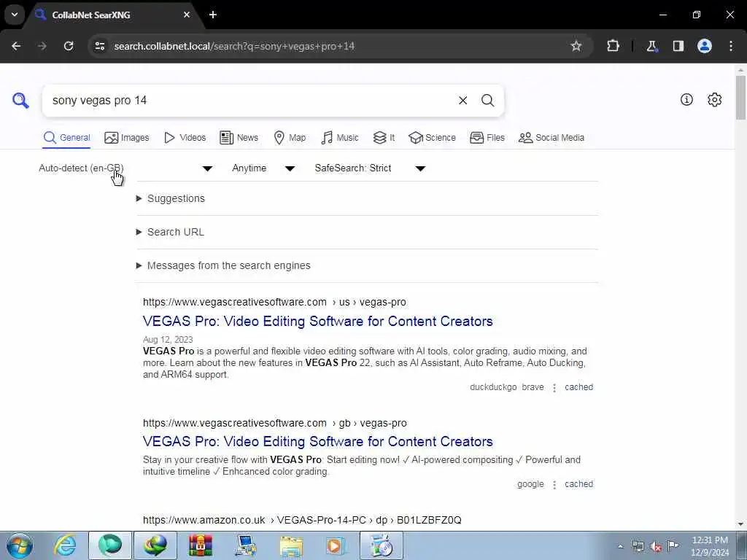Reload the page
The height and width of the screenshot is (560, 747).
69,46
